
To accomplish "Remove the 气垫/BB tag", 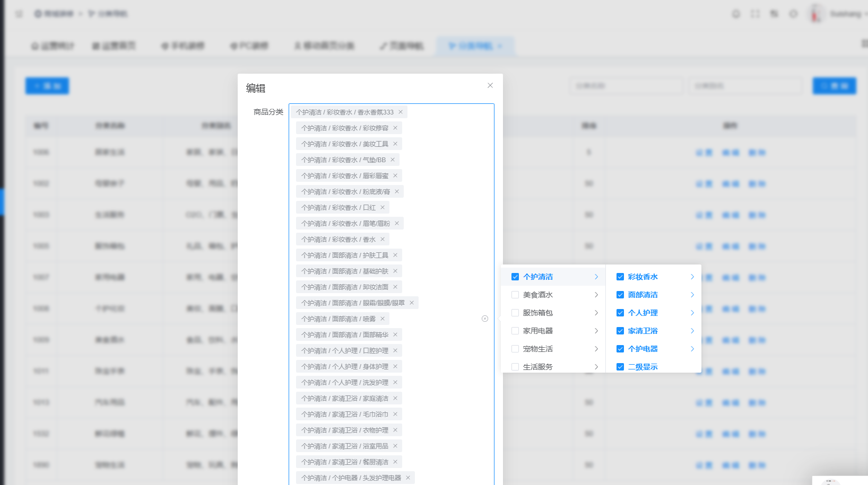I will point(393,160).
